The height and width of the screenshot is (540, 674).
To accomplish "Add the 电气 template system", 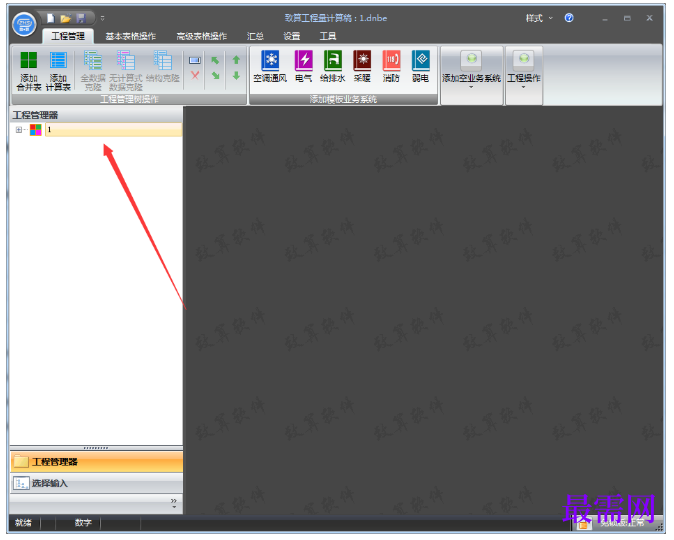I will (x=303, y=66).
